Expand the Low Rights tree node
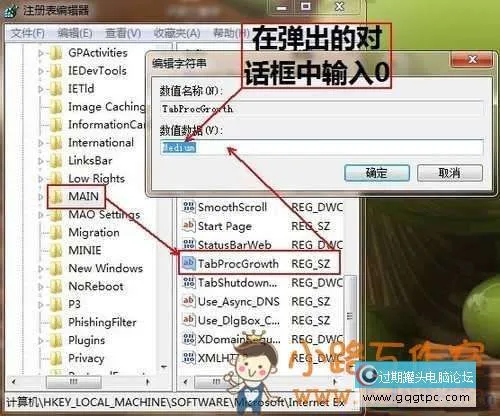This screenshot has height=416, width=500. tap(40, 179)
